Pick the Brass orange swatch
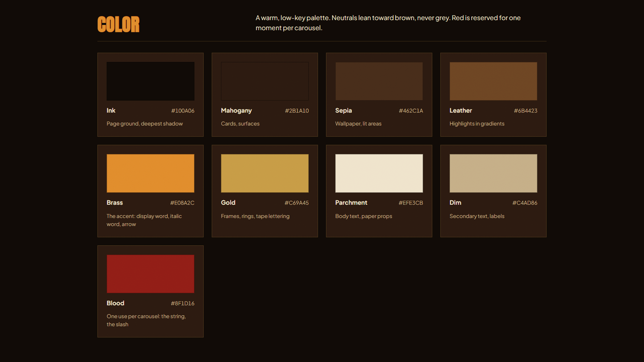 point(150,173)
